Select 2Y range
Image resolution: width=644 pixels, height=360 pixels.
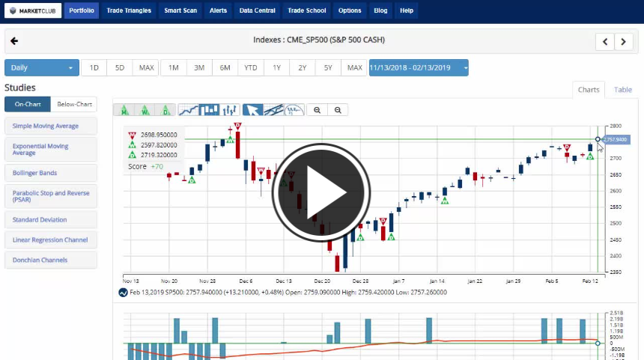click(x=303, y=67)
